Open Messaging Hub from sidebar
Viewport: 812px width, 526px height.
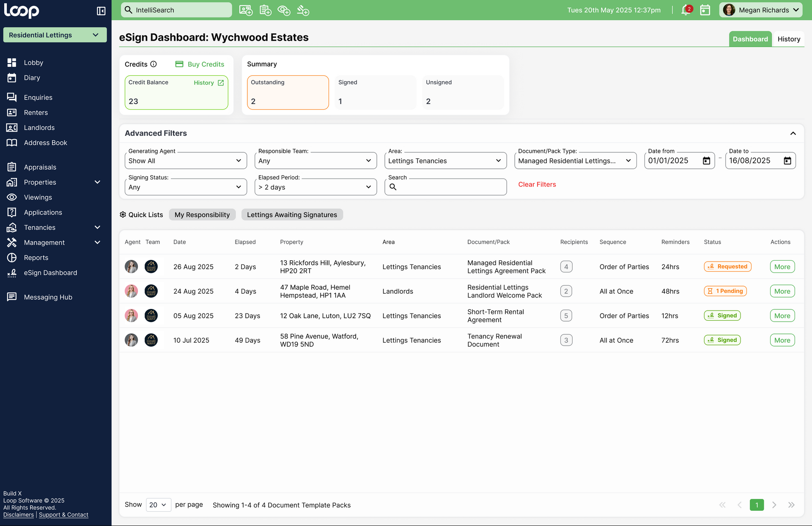click(x=48, y=297)
